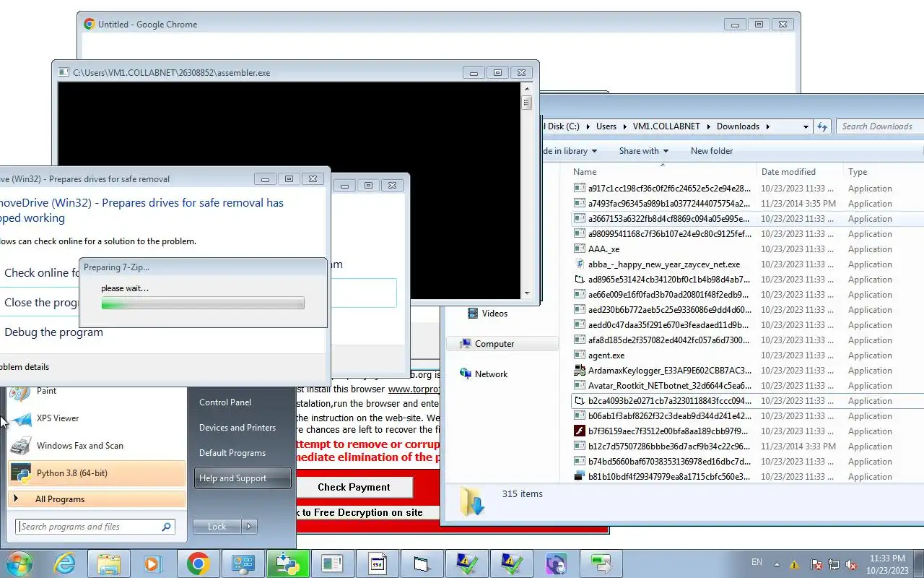This screenshot has height=578, width=924.
Task: Choose Debug the program option
Action: pyautogui.click(x=53, y=332)
